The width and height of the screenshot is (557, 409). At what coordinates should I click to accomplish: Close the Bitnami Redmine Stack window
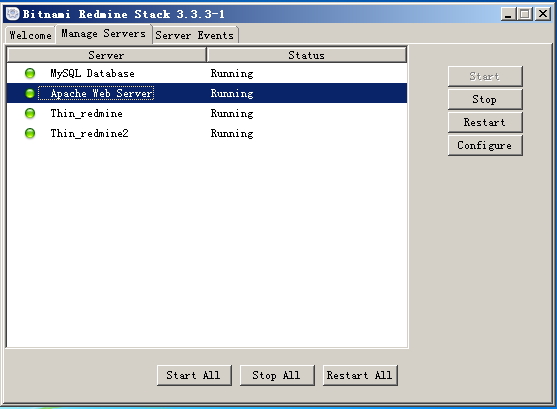point(543,14)
